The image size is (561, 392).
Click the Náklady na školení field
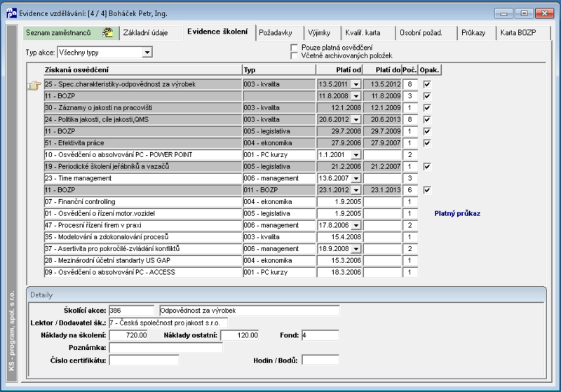[x=129, y=335]
